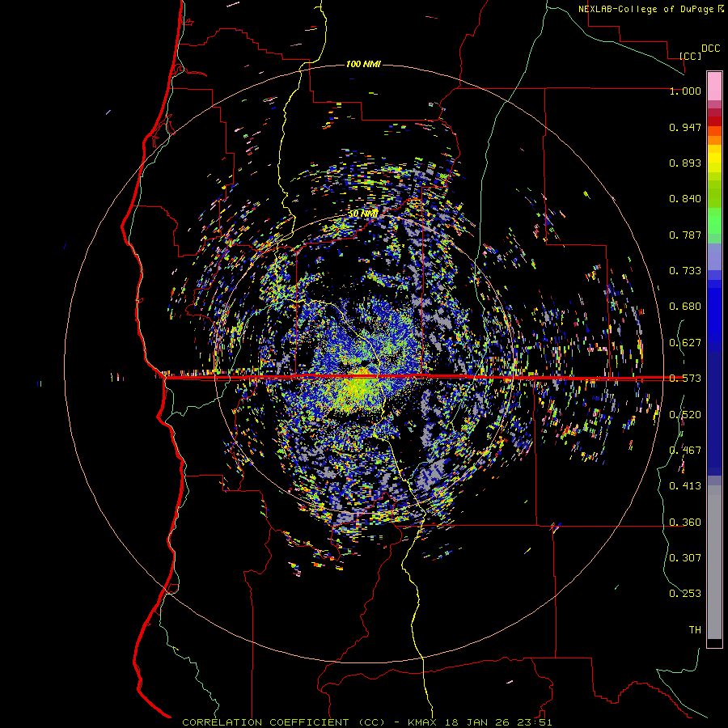Click the gray lower segment of color bar
Viewport: 728px width, 728px height.
pyautogui.click(x=714, y=562)
